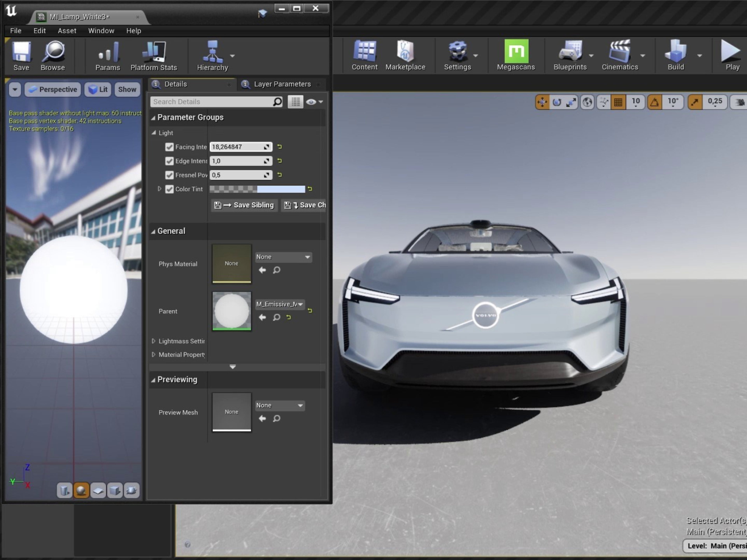This screenshot has width=747, height=560.
Task: Expand the Lightmass Settings section
Action: click(x=154, y=341)
